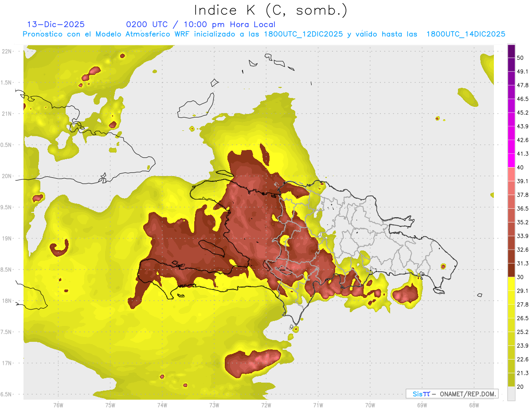The width and height of the screenshot is (532, 411).
Task: Click the colorbar value '30'
Action: click(521, 277)
